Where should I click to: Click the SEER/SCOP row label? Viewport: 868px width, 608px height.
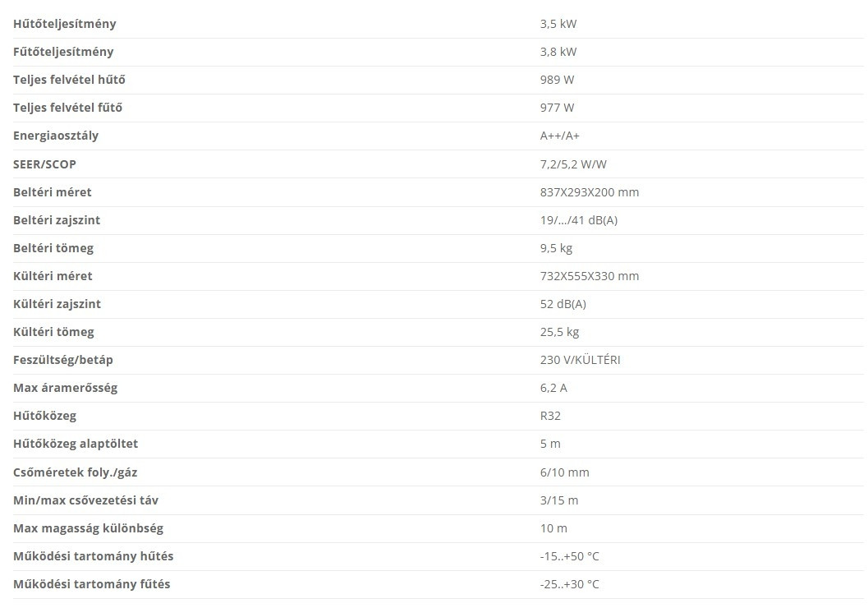tap(45, 164)
